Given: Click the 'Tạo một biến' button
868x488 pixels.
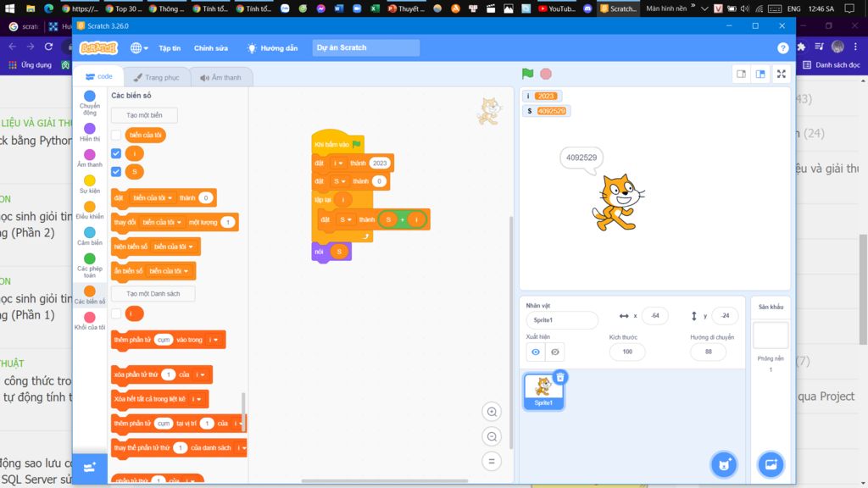Looking at the screenshot, I should pos(144,115).
